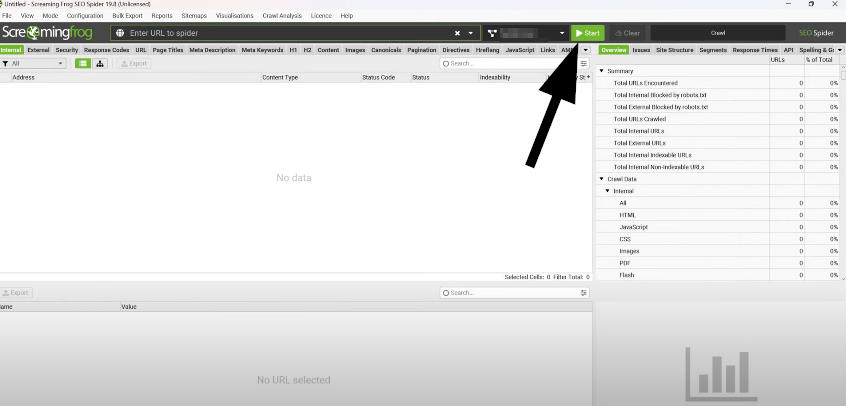Switch to the External tab
Image resolution: width=846 pixels, height=406 pixels.
point(38,50)
